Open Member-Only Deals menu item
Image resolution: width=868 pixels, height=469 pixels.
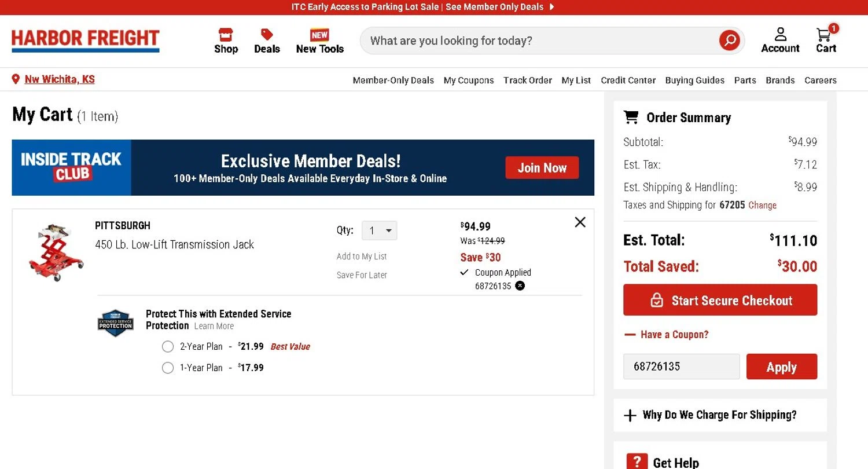coord(393,80)
